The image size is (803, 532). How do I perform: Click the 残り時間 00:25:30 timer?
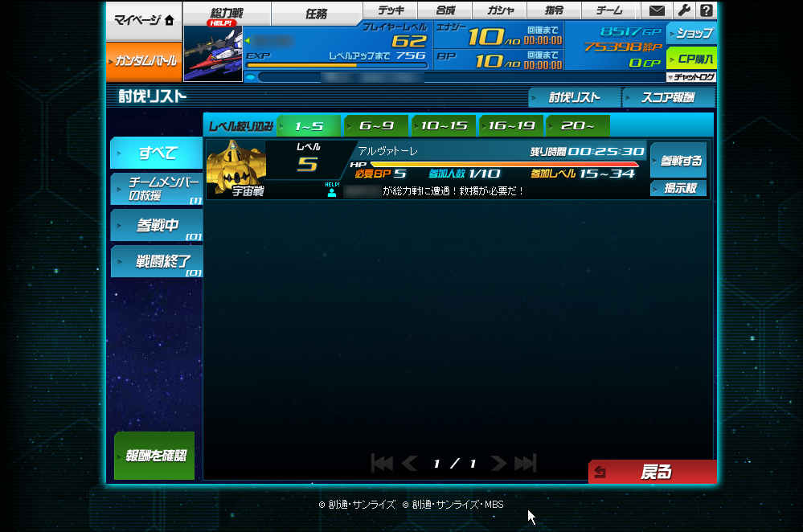pos(587,152)
